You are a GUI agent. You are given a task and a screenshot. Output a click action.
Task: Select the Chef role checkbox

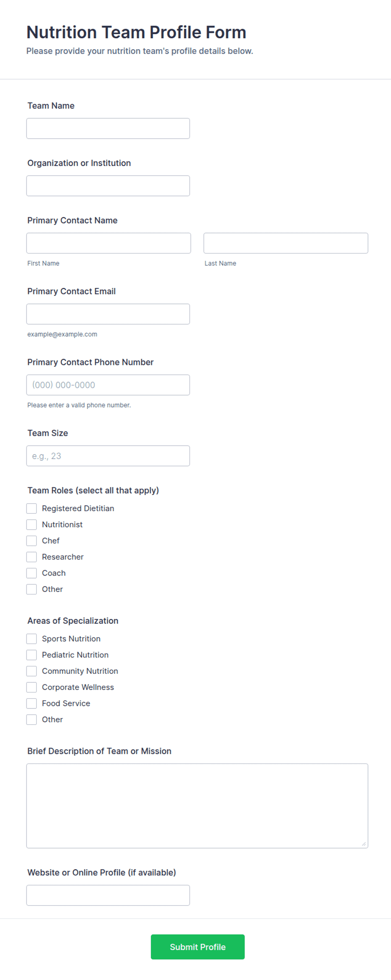[32, 541]
